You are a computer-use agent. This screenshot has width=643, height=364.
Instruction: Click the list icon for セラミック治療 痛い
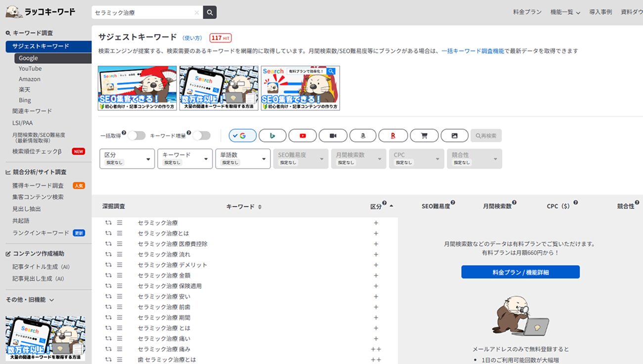coord(120,339)
